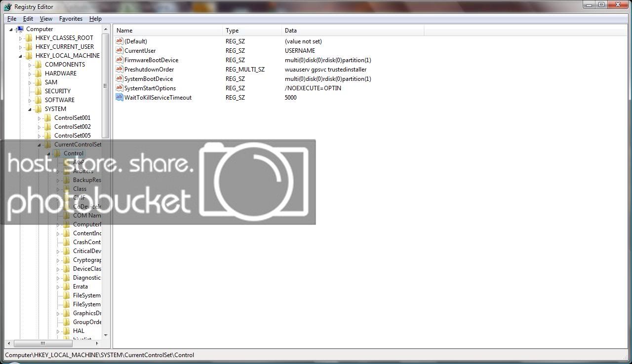
Task: Collapse the Computer root node
Action: 11,30
